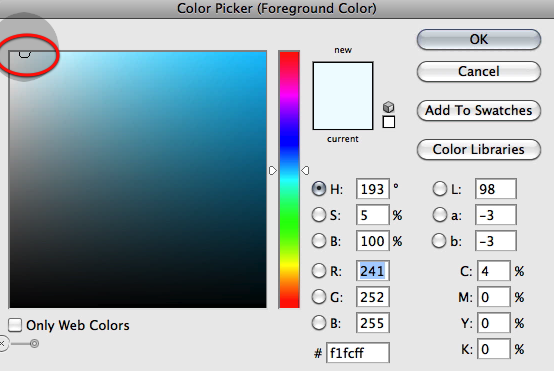Click the web-safe color cube warning icon
This screenshot has height=371, width=554.
[388, 107]
